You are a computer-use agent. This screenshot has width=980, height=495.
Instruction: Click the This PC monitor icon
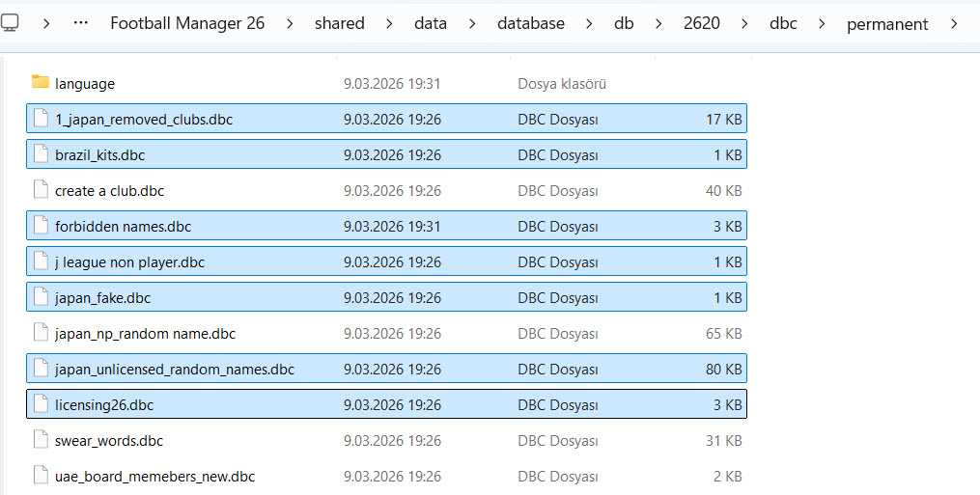coord(11,23)
